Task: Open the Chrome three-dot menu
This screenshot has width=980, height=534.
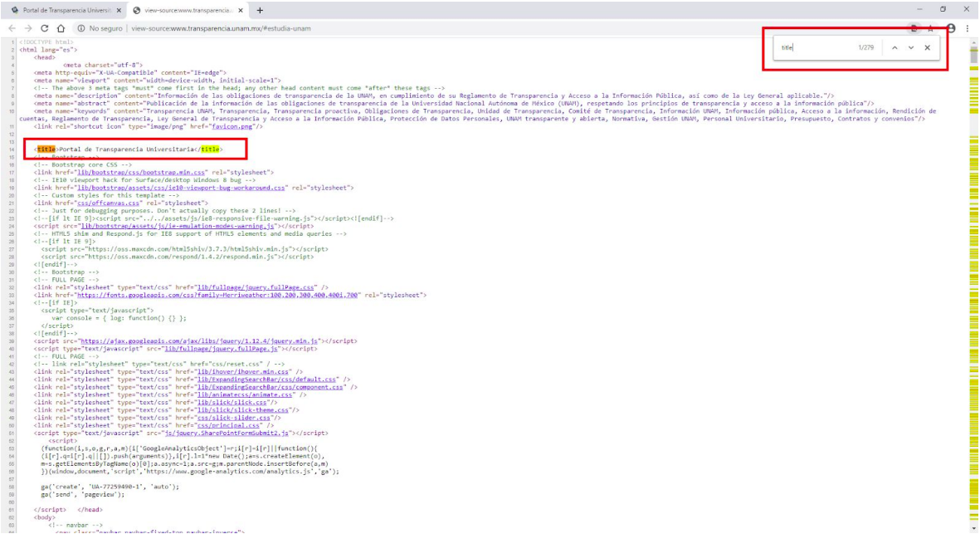Action: [x=968, y=28]
